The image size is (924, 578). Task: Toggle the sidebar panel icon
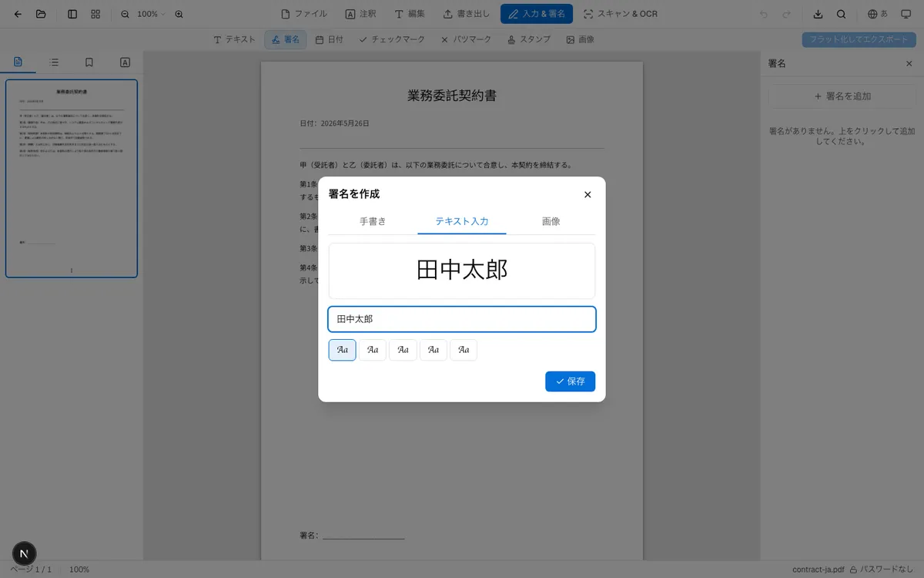72,14
